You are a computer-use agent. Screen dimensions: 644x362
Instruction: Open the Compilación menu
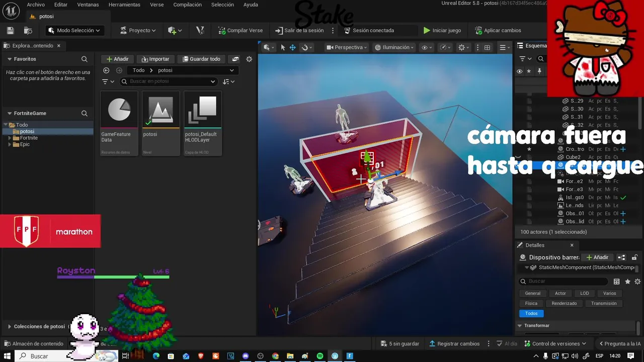pyautogui.click(x=187, y=5)
